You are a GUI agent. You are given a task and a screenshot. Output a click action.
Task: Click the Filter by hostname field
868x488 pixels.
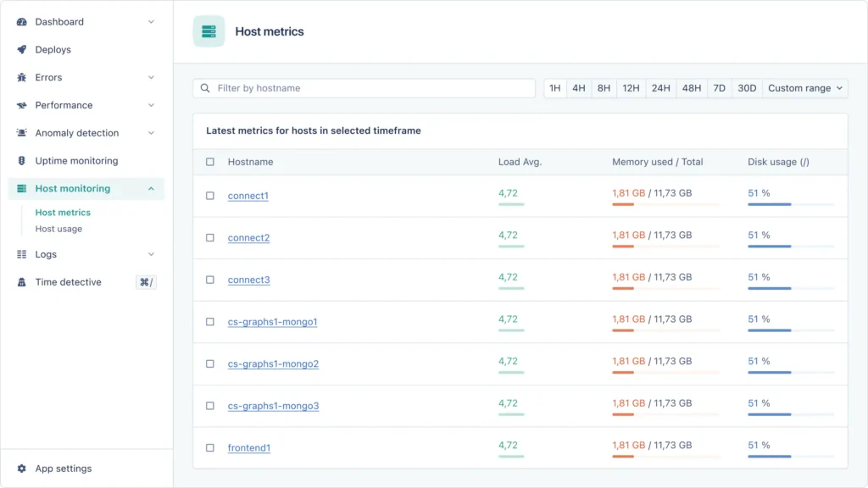point(364,87)
